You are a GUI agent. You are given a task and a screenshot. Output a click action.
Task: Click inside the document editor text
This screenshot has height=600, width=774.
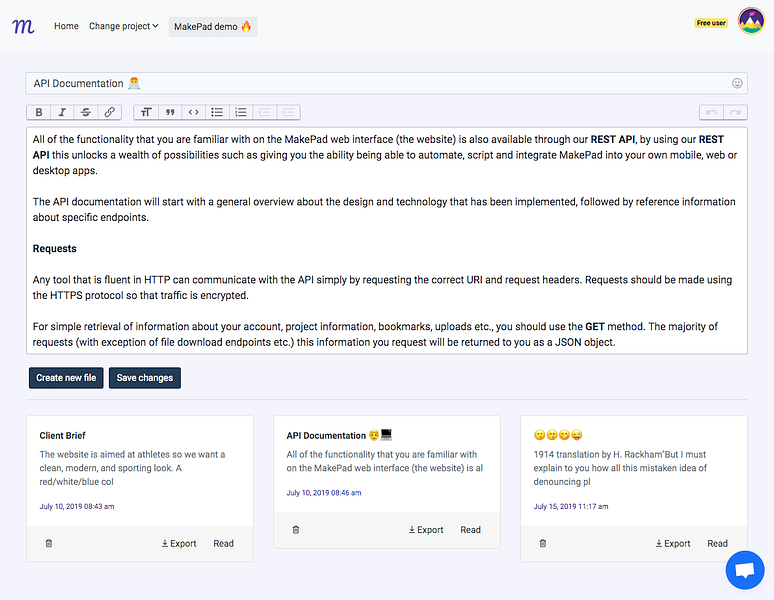[x=387, y=241]
